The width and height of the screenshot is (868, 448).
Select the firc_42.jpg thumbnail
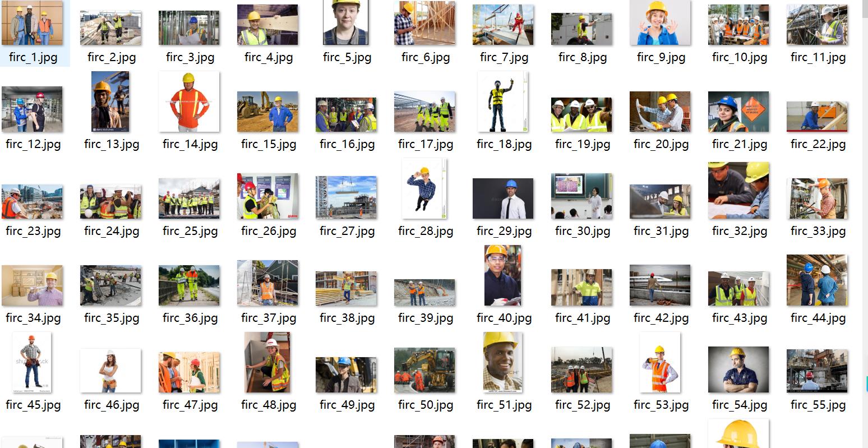coord(660,285)
